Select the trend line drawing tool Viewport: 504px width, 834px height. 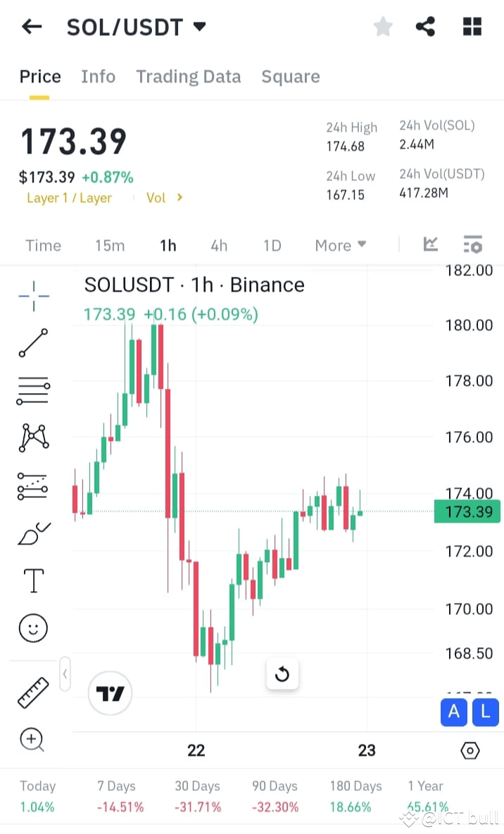click(x=33, y=343)
